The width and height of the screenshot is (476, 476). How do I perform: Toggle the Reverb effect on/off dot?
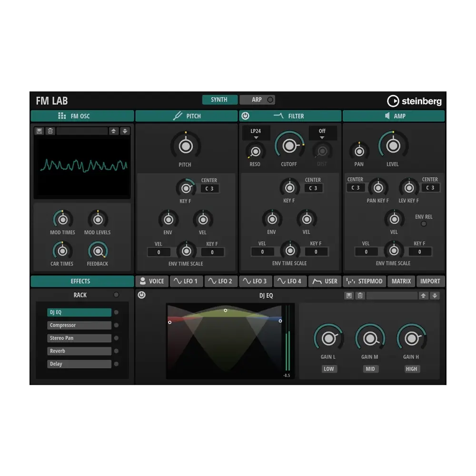(x=116, y=351)
